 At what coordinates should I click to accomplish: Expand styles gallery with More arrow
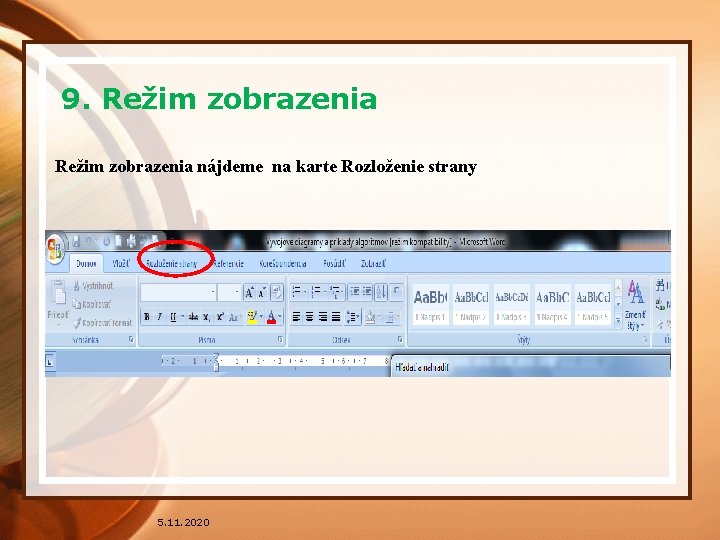[618, 319]
